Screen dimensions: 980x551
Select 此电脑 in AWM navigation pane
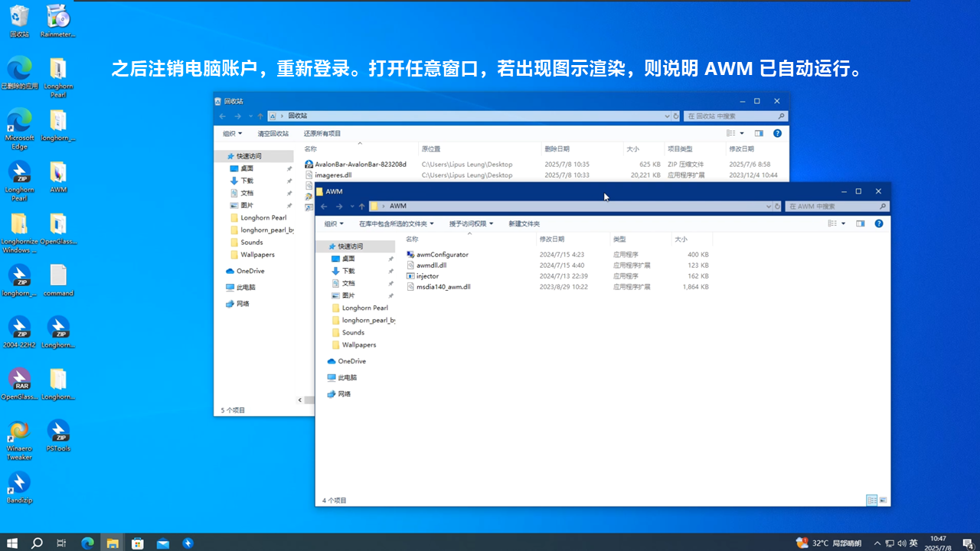[348, 377]
